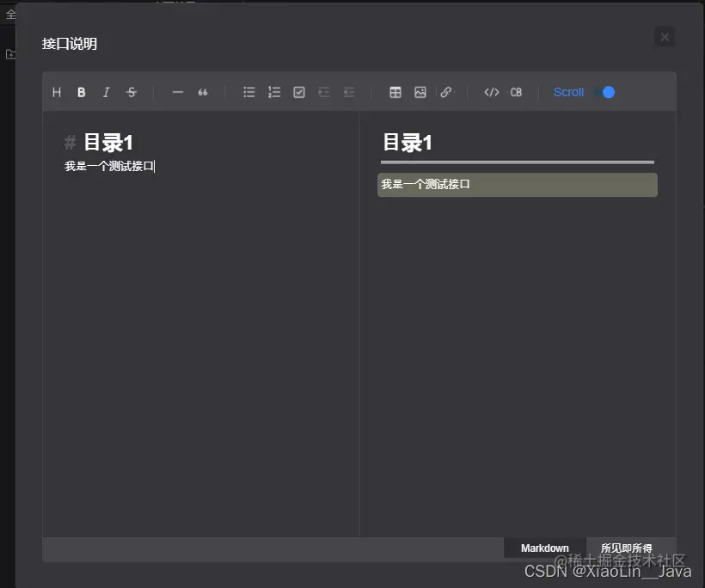Insert inline code with the </> icon
The height and width of the screenshot is (588, 705).
(491, 92)
